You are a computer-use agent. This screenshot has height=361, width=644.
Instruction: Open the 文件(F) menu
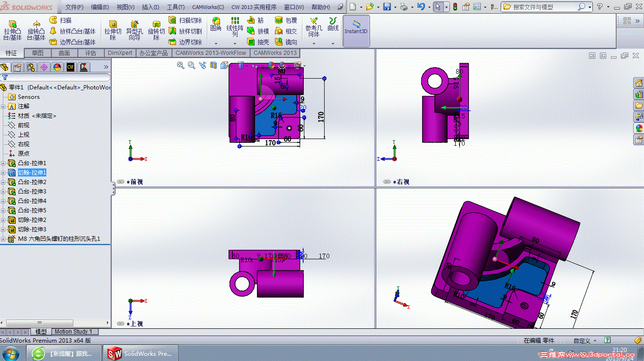coord(74,7)
